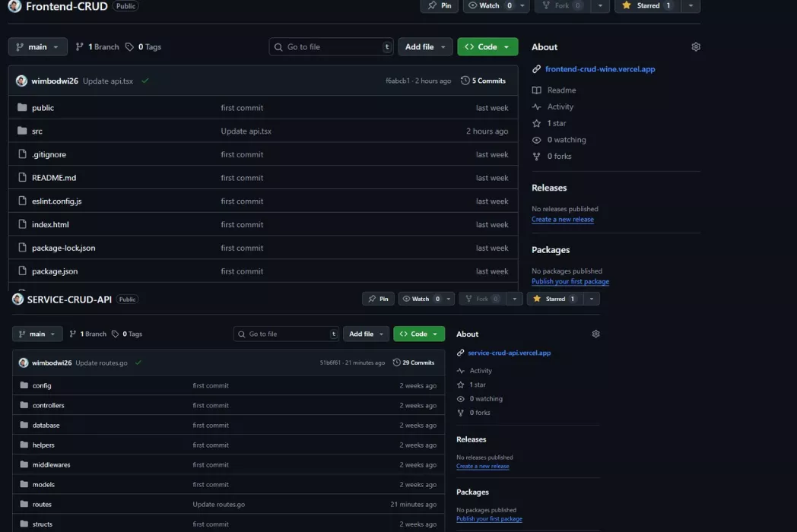Viewport: 797px width, 532px height.
Task: Click the .gitignore file icon
Action: (22, 154)
